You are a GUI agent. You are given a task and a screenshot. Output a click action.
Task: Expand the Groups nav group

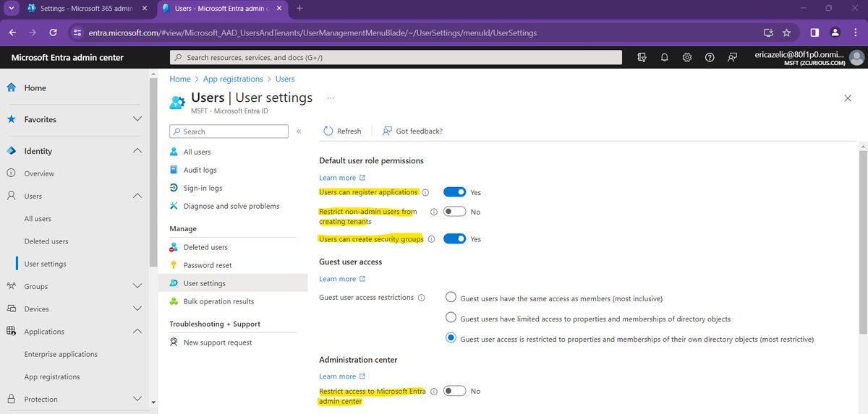coord(137,286)
